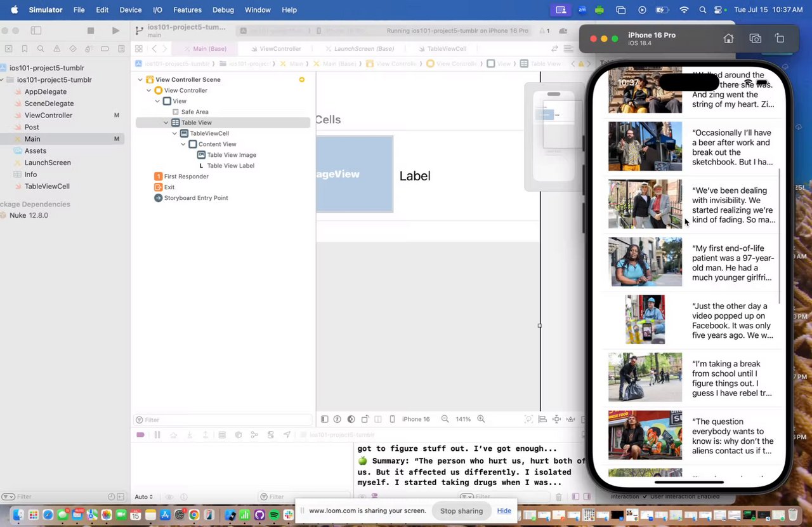This screenshot has width=812, height=527.
Task: Toggle breakpoints activation in debug bar
Action: tap(140, 435)
